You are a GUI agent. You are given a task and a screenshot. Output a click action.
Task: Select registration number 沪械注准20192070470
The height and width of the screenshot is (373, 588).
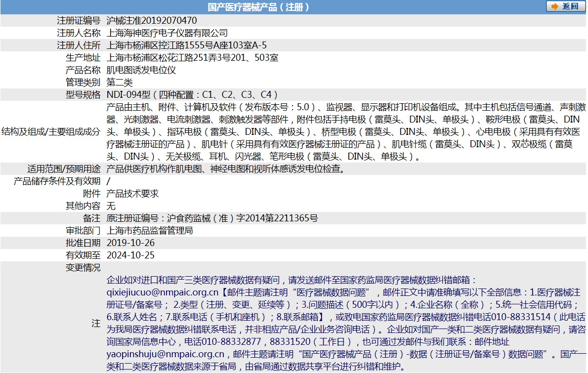click(152, 20)
